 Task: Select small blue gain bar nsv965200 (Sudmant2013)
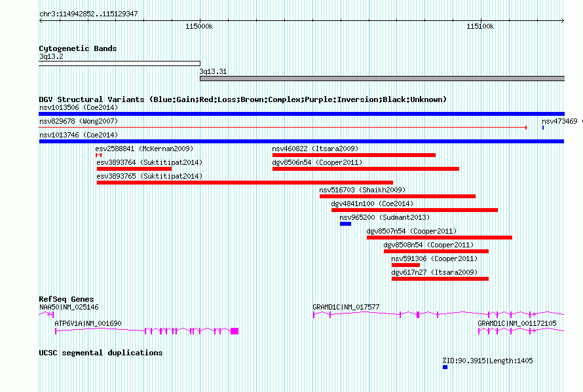345,224
